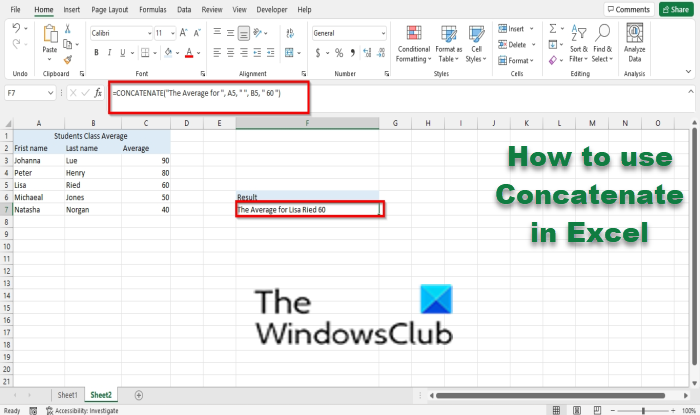
Task: Click the Fill down icon
Action: coord(553,44)
